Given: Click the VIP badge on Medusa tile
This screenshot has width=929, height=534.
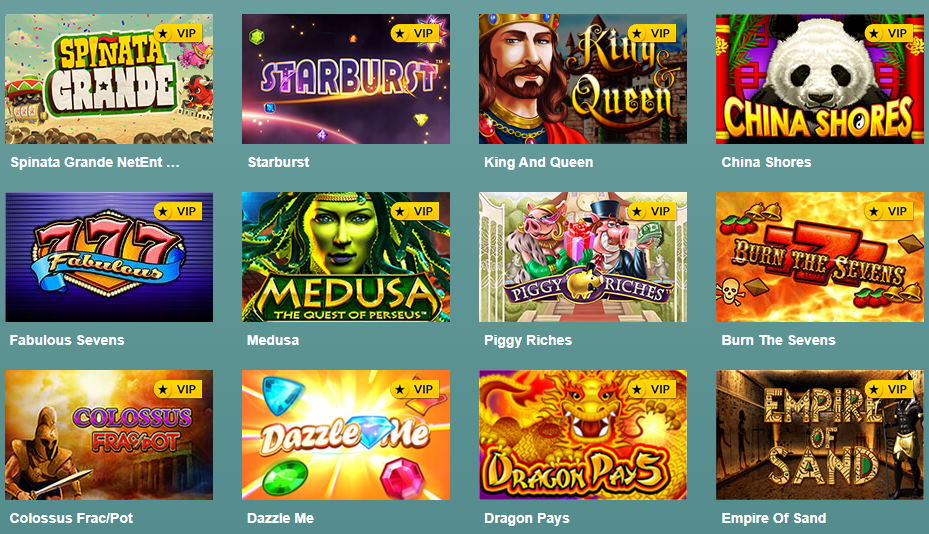Looking at the screenshot, I should (x=415, y=211).
